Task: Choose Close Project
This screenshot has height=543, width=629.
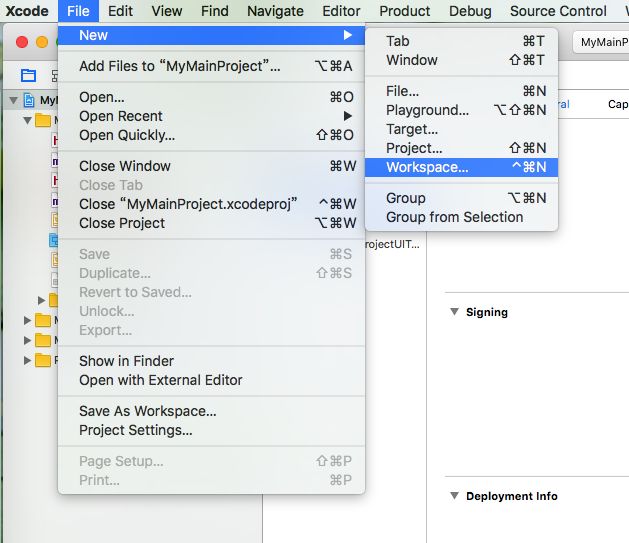Action: (211, 223)
